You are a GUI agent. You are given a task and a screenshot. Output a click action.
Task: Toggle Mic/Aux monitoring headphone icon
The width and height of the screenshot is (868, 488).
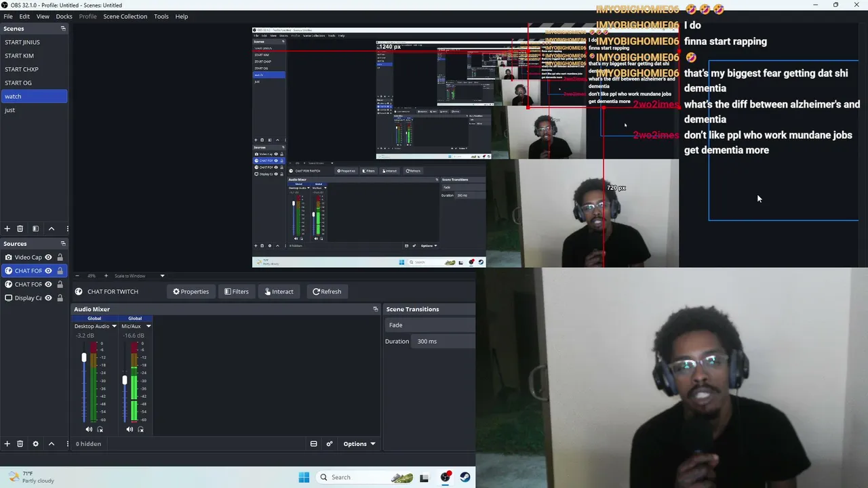141,429
